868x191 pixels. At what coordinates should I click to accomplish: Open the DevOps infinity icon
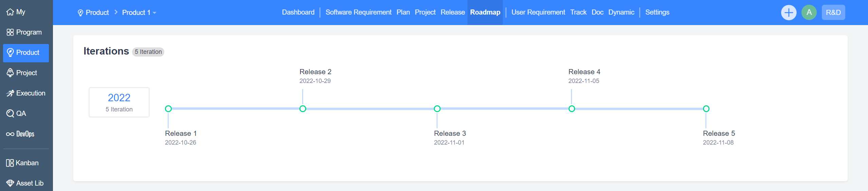tap(10, 134)
